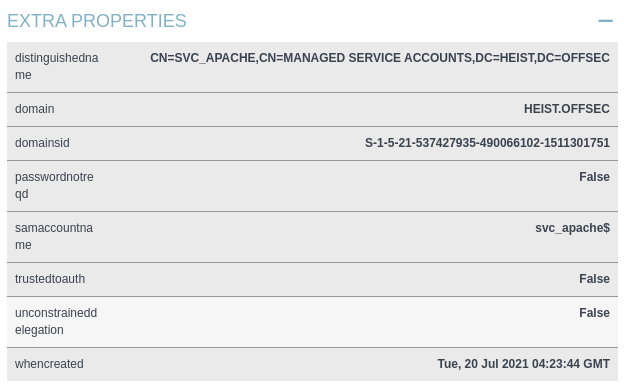Viewport: 624px width, 389px height.
Task: Click the domainsid property label
Action: tap(42, 143)
